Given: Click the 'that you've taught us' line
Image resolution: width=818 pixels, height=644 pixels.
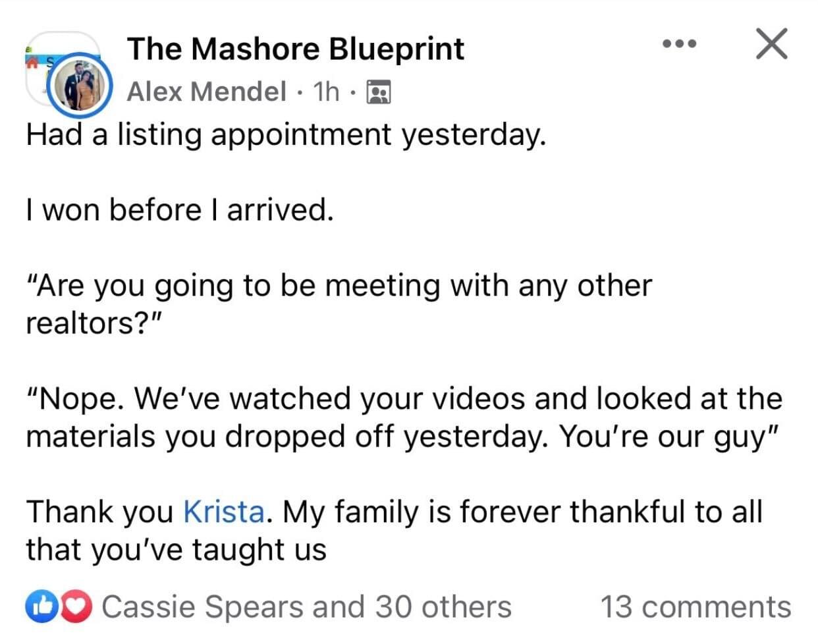Looking at the screenshot, I should (x=176, y=550).
